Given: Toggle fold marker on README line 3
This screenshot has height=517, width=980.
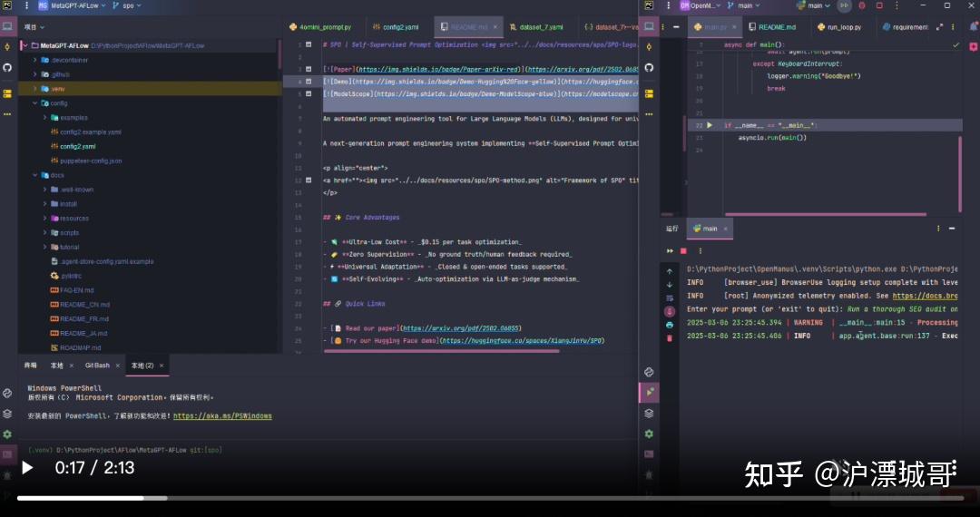Looking at the screenshot, I should coord(309,69).
